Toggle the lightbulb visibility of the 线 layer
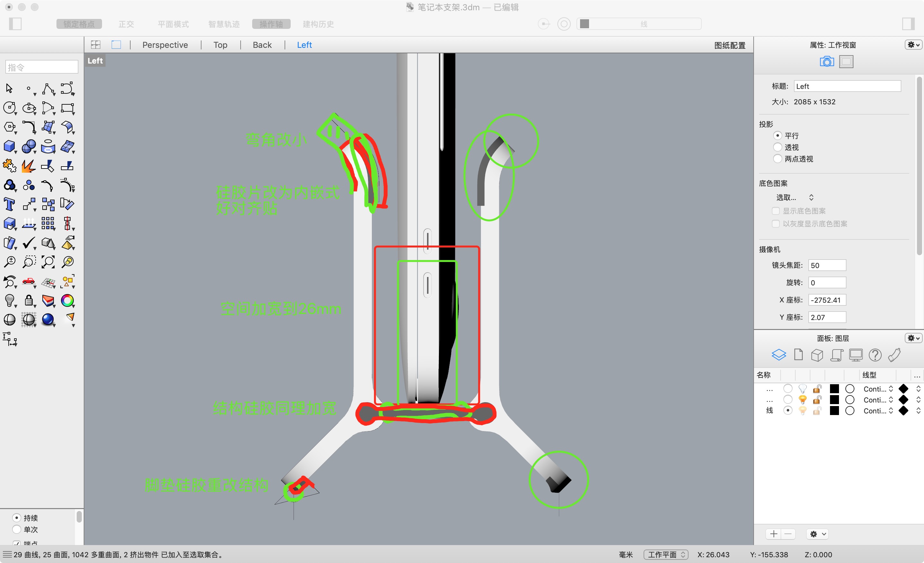This screenshot has height=563, width=924. coord(802,411)
